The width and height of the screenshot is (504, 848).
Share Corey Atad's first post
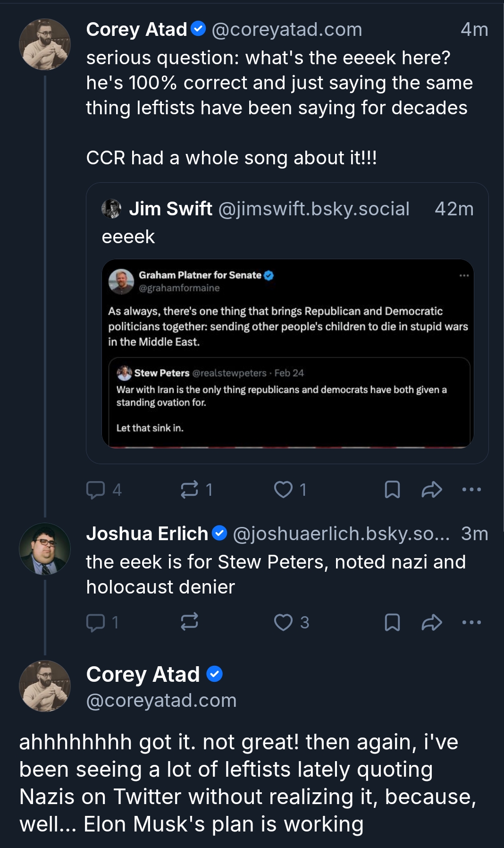[x=431, y=490]
